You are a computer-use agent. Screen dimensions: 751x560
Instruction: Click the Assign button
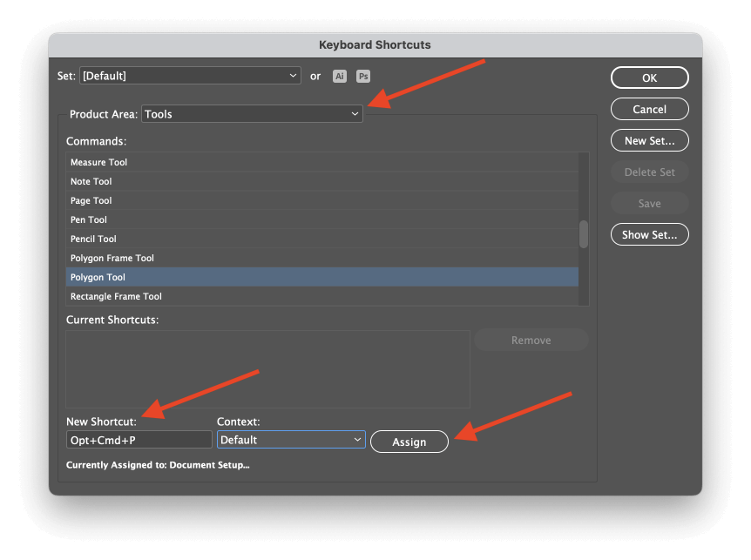click(x=409, y=442)
